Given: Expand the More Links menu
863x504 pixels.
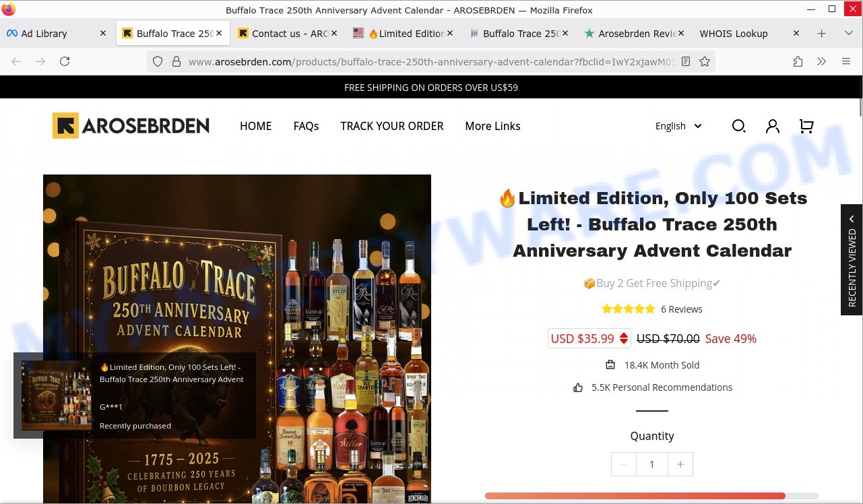Looking at the screenshot, I should pos(492,126).
